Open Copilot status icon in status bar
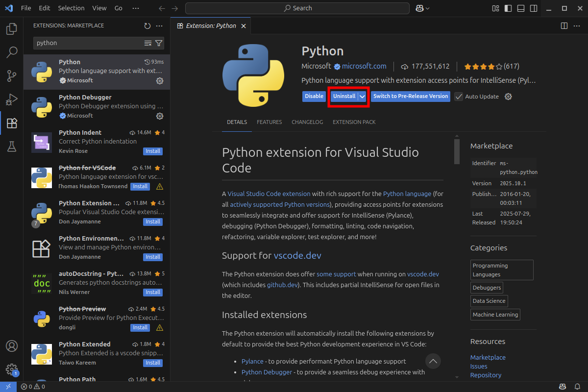Screen dimensions: 588x392 coord(563,387)
